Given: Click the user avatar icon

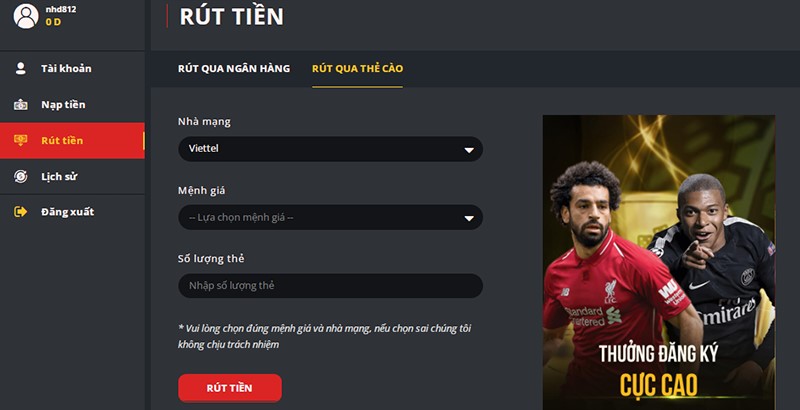Looking at the screenshot, I should (x=26, y=16).
